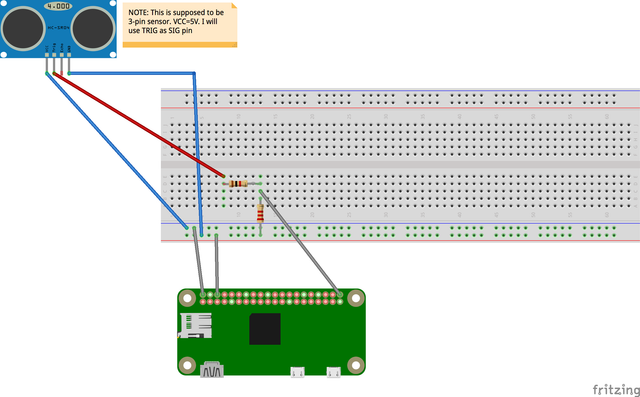640x397 pixels.
Task: Click the Raspberry Pi's SD card slot
Action: [195, 325]
